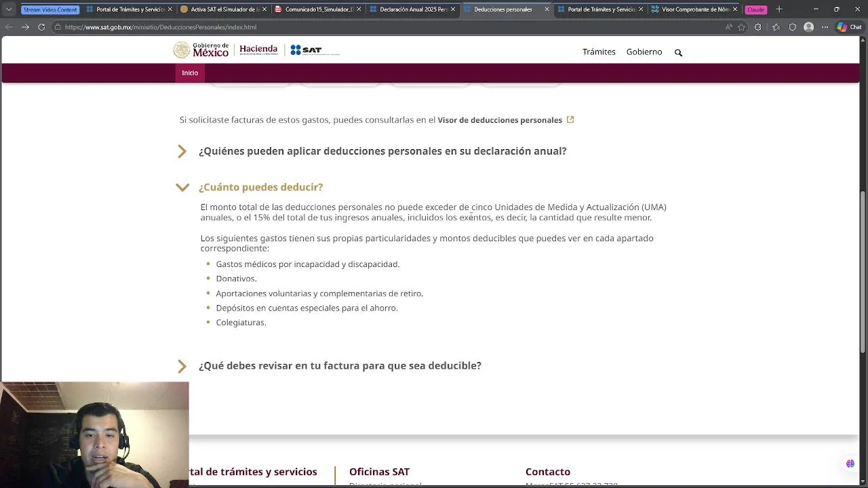Viewport: 868px width, 488px height.
Task: Open the external-link icon beside Visor de deducciones personales
Action: pyautogui.click(x=570, y=119)
